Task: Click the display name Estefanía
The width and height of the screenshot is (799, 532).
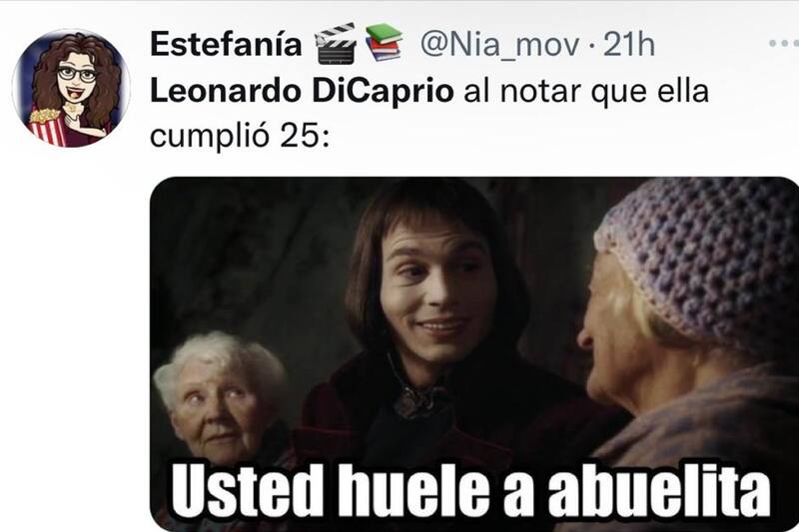Action: coord(226,44)
